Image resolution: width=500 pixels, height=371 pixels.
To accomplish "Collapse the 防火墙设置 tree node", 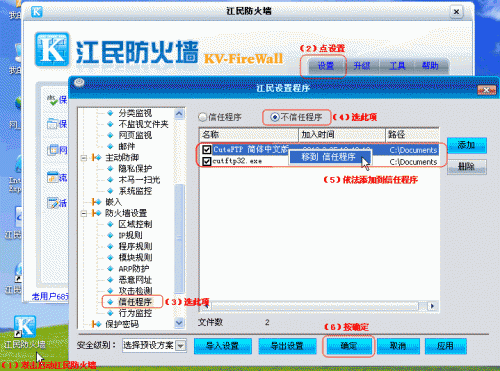I will coord(84,213).
